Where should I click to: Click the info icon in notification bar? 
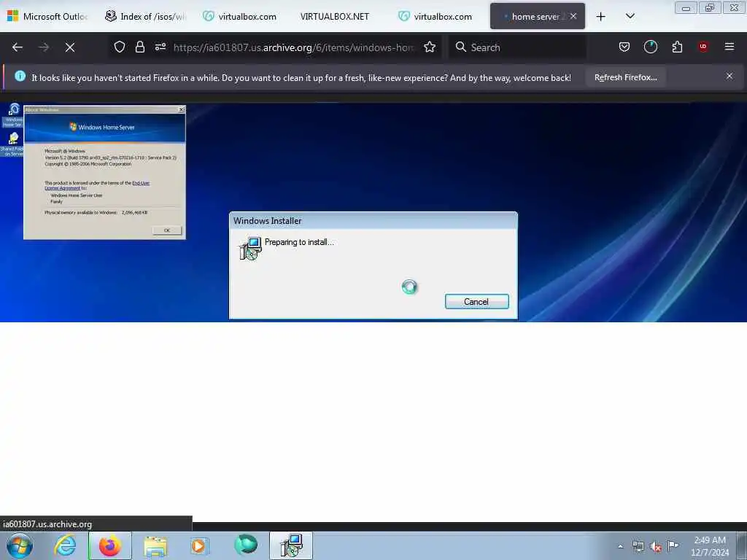coord(20,76)
